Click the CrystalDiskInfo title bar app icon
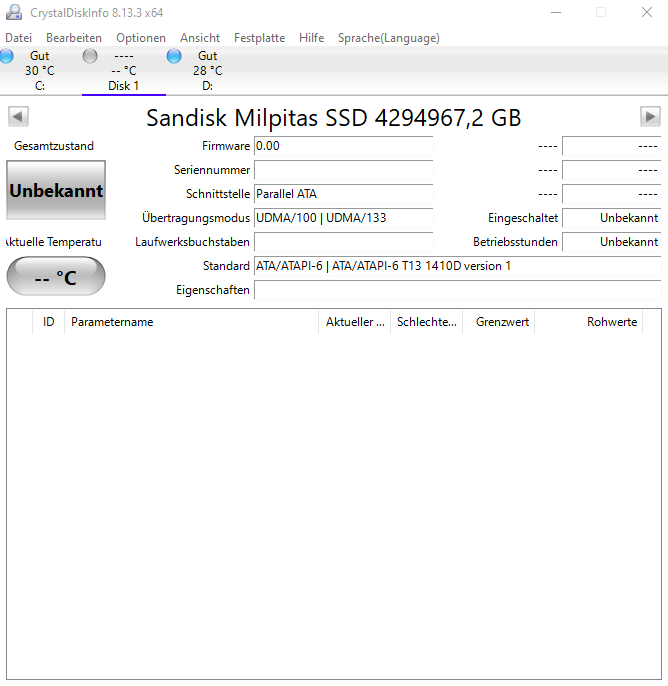The width and height of the screenshot is (668, 686). [14, 12]
